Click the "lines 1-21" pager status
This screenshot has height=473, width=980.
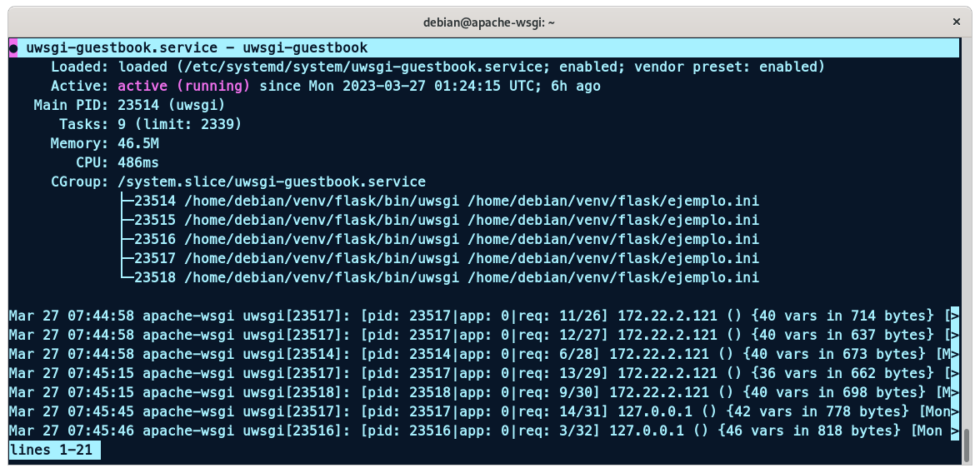(54, 451)
